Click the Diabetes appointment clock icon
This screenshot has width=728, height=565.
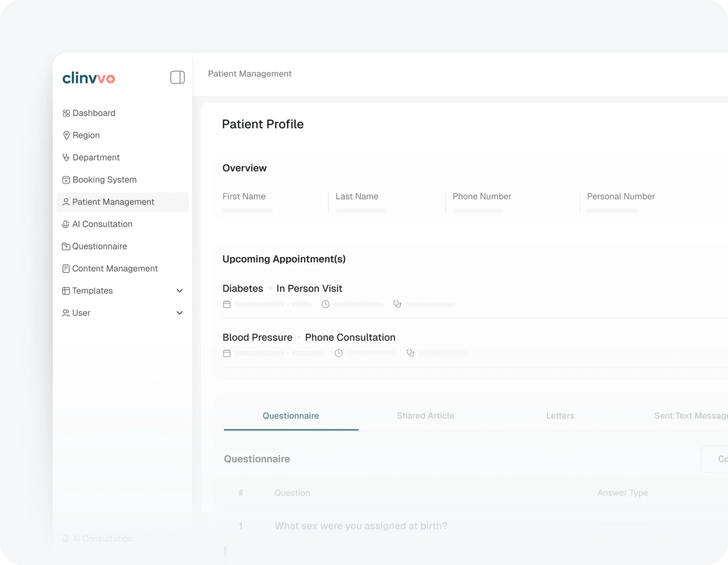[325, 304]
